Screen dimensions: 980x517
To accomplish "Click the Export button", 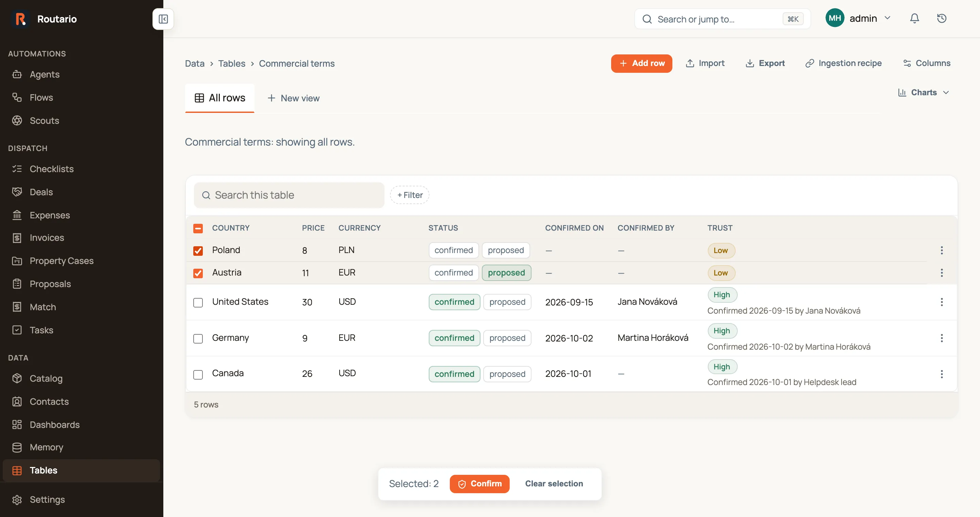I will pyautogui.click(x=765, y=63).
